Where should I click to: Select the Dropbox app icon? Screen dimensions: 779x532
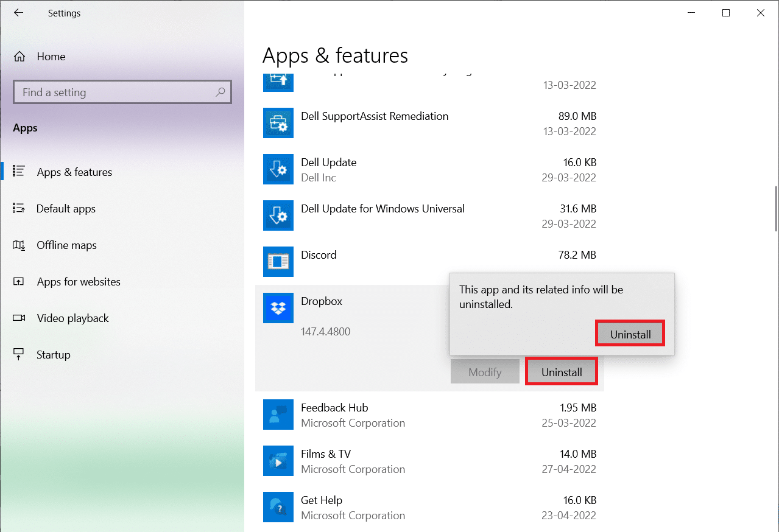click(x=278, y=309)
